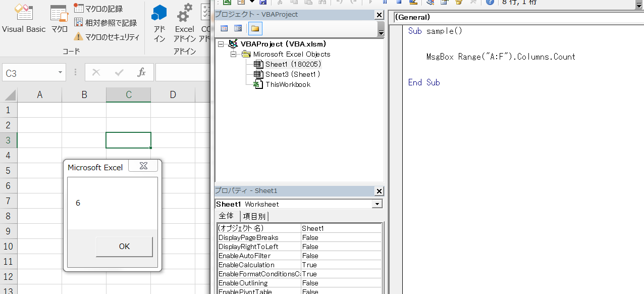
Task: Collapse the Microsoft Excel Objects folder
Action: [233, 54]
